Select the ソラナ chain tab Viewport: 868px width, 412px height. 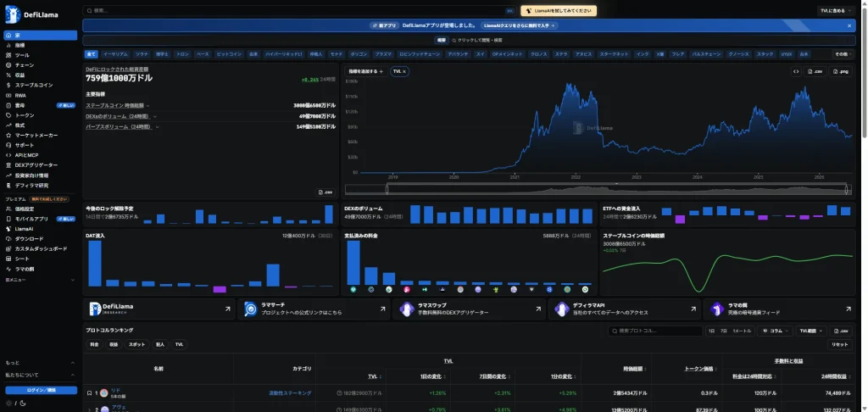click(142, 54)
